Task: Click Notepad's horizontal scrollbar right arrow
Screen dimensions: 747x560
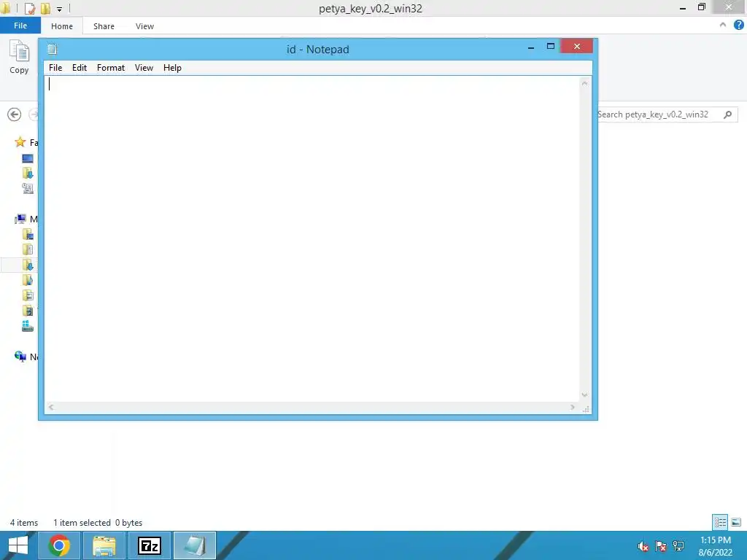Action: point(573,407)
